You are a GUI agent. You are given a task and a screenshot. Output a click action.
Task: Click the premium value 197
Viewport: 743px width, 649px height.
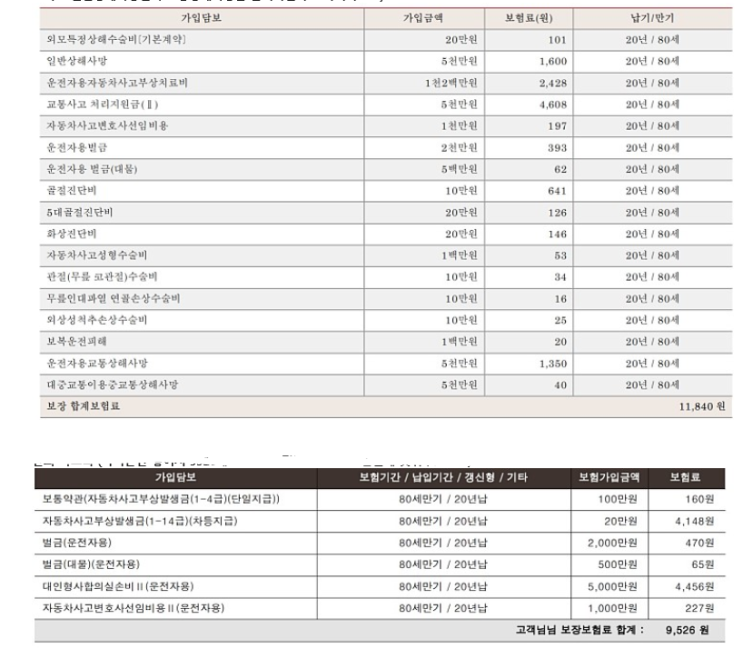point(557,126)
